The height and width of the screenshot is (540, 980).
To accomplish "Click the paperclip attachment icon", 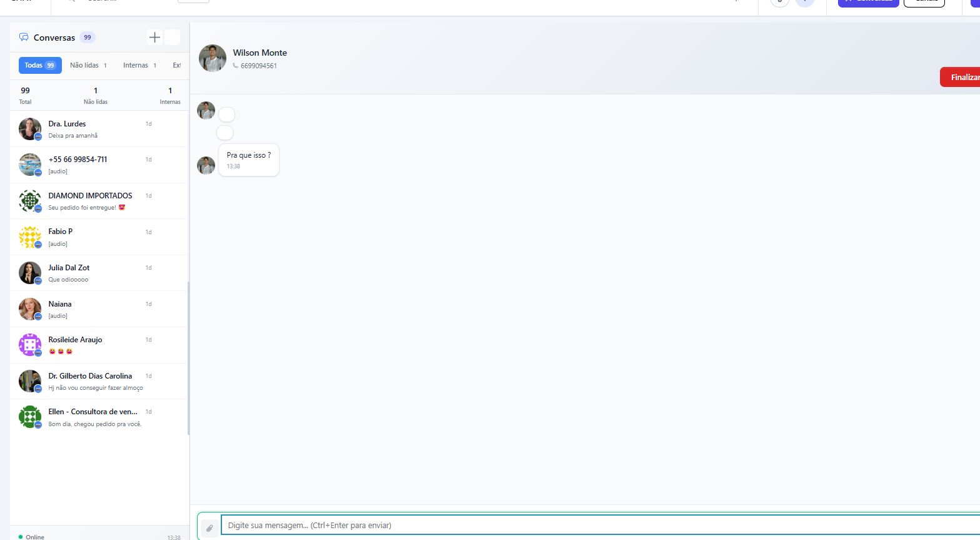I will pyautogui.click(x=210, y=528).
